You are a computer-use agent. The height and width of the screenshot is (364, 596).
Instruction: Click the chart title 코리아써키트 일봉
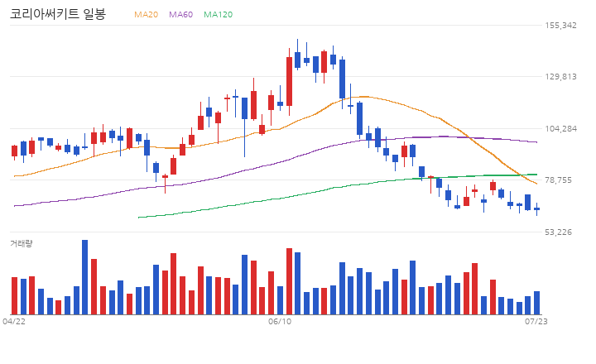click(x=58, y=14)
